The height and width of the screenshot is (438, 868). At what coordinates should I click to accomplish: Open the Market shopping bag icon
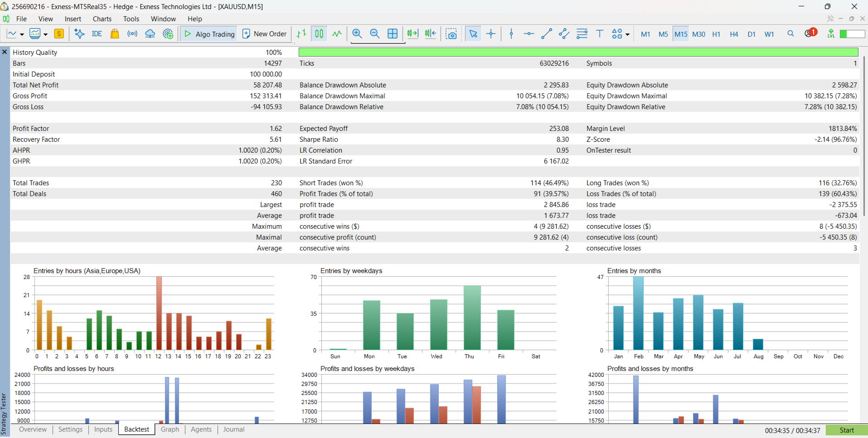(115, 34)
